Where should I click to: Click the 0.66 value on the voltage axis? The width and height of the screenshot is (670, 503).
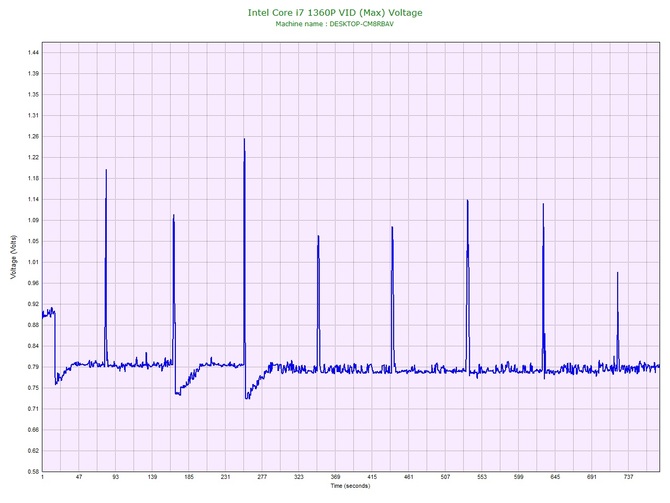[x=33, y=429]
